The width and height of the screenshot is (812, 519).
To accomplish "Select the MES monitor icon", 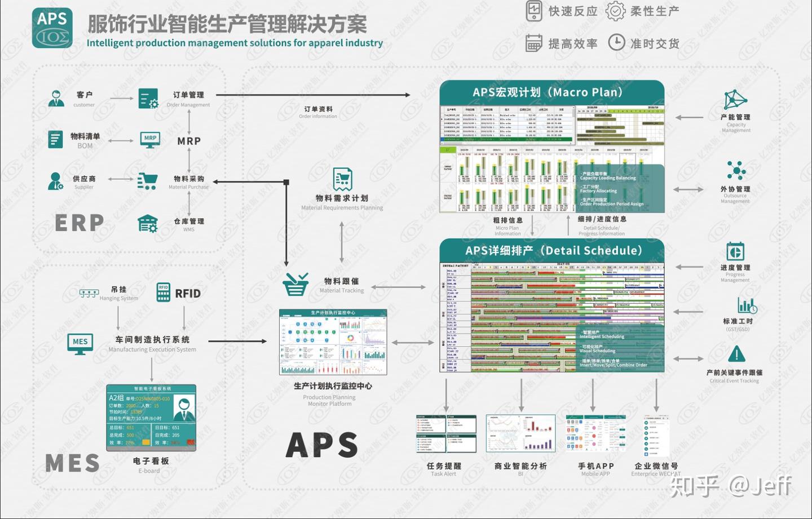I will 80,343.
